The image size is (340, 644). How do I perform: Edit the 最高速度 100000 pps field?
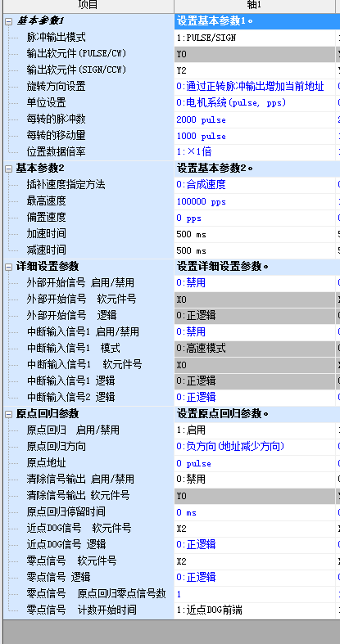pos(255,201)
